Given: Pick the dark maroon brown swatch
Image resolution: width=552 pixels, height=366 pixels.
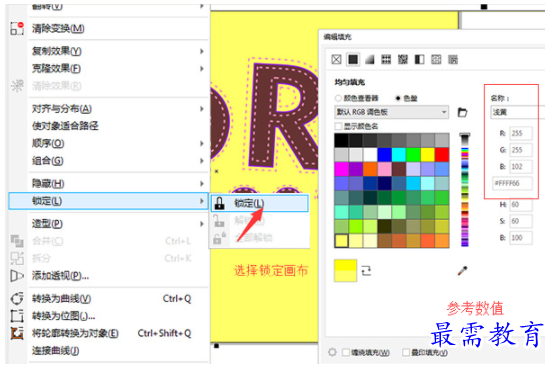Looking at the screenshot, I should coord(399,169).
